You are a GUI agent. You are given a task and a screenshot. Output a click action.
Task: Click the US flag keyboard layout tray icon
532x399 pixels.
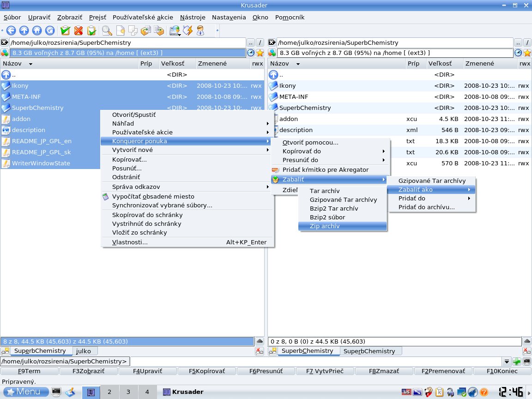pos(406,392)
